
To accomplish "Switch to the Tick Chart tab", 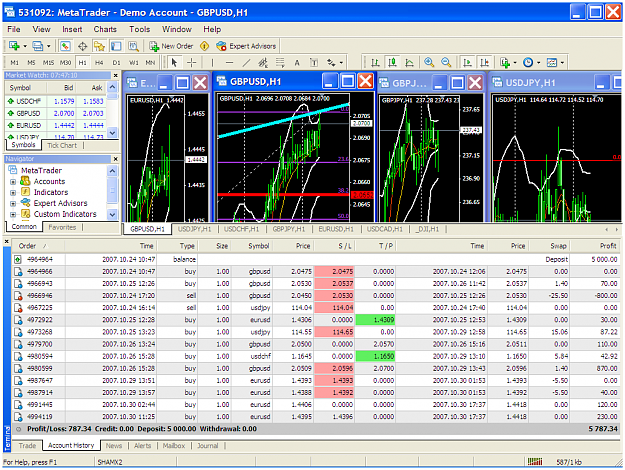I will [62, 146].
